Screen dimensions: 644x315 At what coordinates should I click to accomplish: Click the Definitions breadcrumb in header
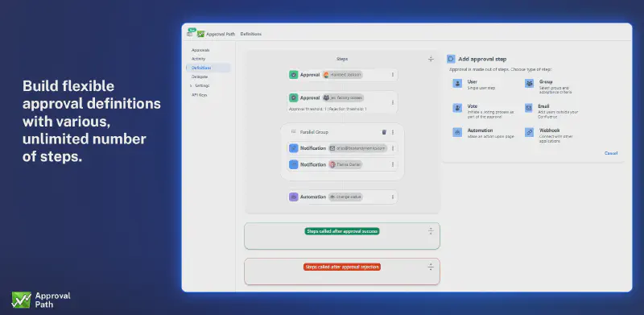250,34
